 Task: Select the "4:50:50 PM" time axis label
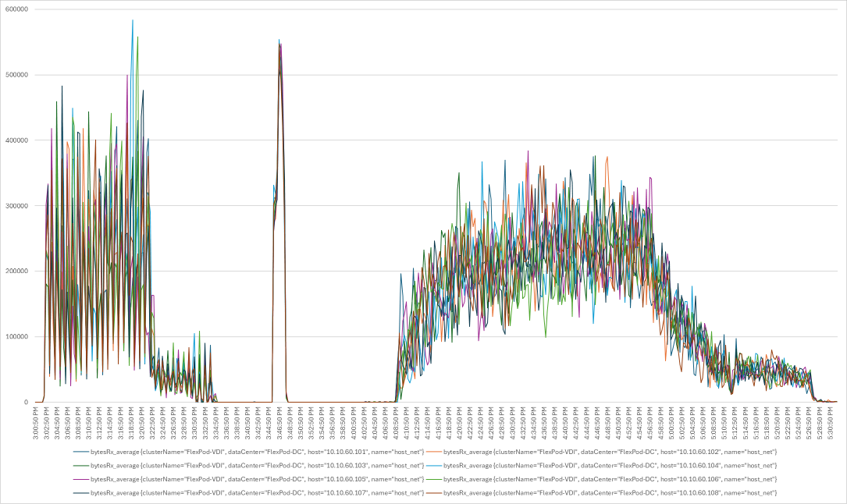click(x=618, y=423)
